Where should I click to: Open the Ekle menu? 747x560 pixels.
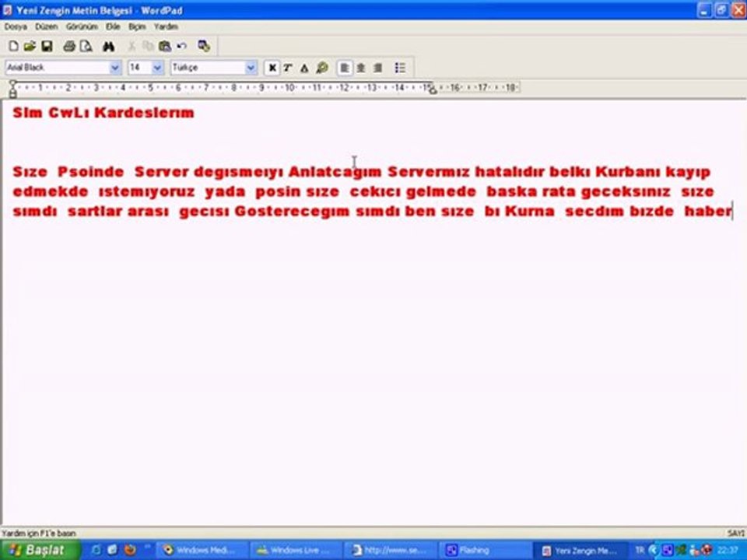(113, 26)
